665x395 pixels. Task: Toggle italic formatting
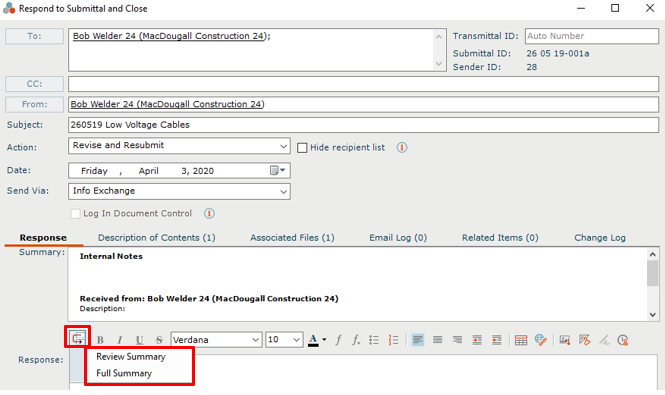coord(120,340)
